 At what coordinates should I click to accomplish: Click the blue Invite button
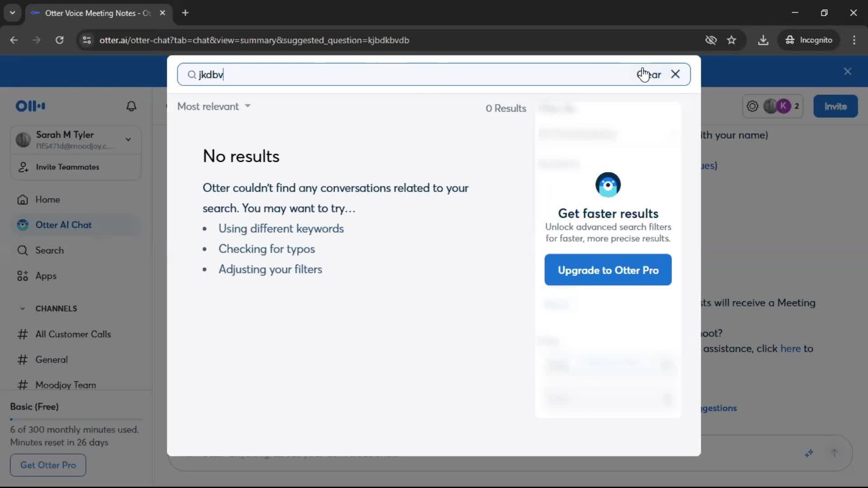click(835, 107)
